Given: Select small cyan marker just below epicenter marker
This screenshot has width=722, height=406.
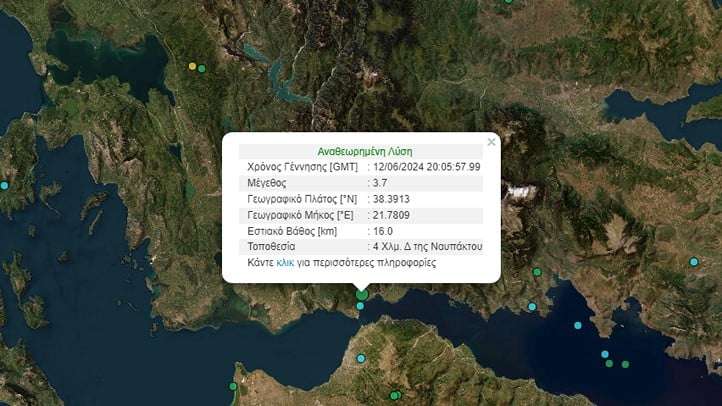Looking at the screenshot, I should pos(361,306).
